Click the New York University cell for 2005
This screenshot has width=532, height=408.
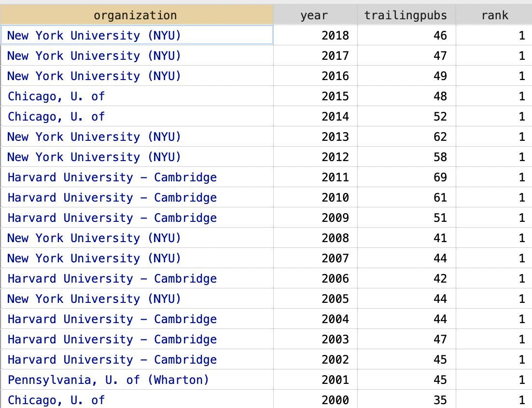(94, 299)
